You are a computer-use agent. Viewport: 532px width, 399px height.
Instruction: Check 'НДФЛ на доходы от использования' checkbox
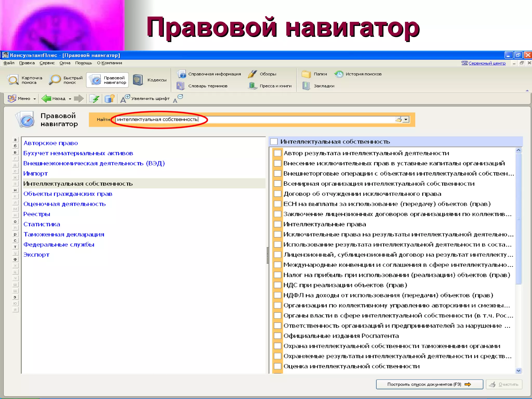click(277, 295)
